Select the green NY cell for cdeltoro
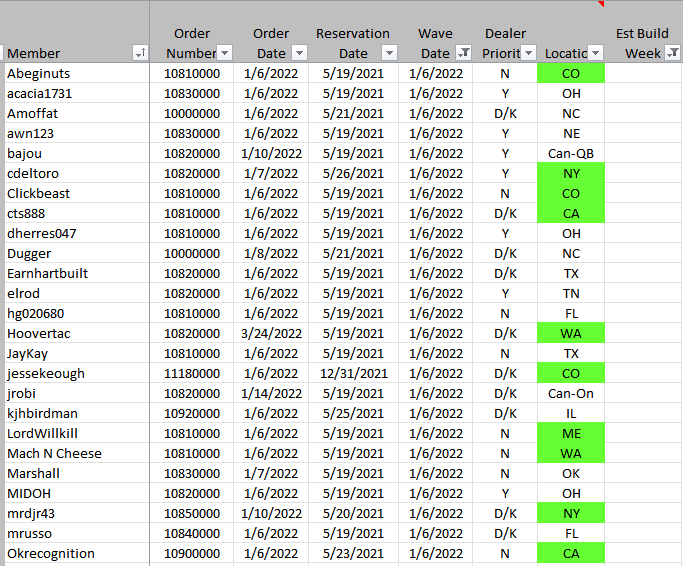Viewport: 683px width, 566px height. pos(571,173)
